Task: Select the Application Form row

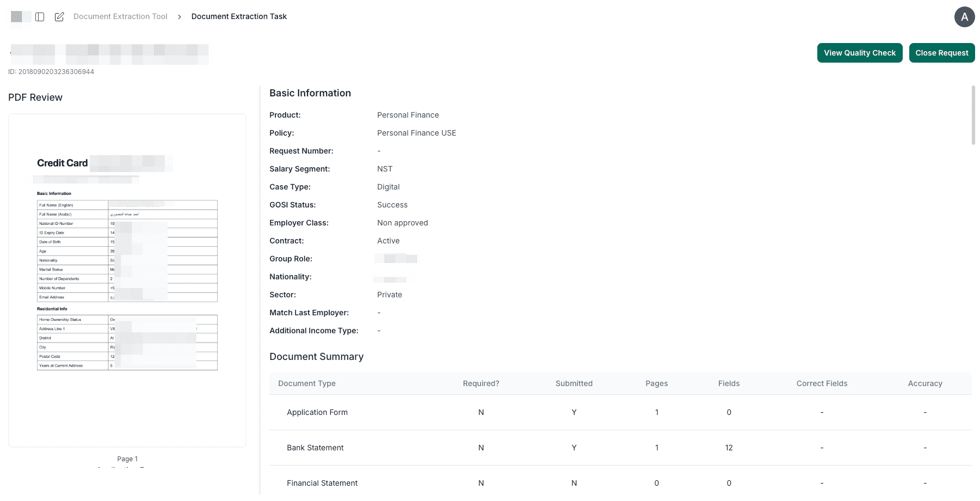Action: coord(620,412)
